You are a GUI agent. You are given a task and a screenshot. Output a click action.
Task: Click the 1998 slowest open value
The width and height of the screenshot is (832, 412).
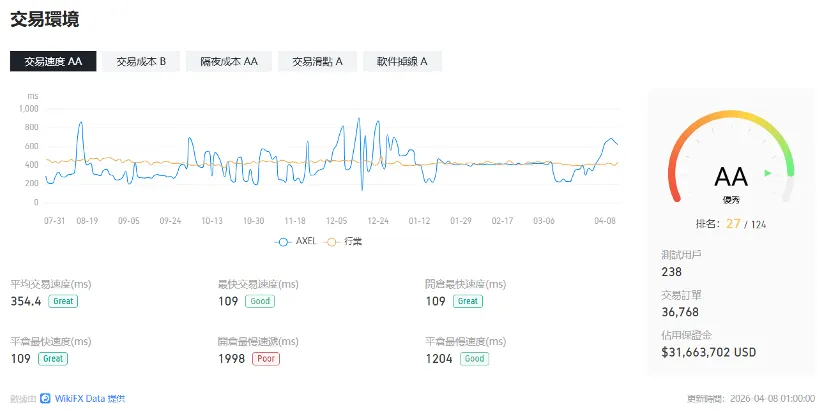[232, 359]
